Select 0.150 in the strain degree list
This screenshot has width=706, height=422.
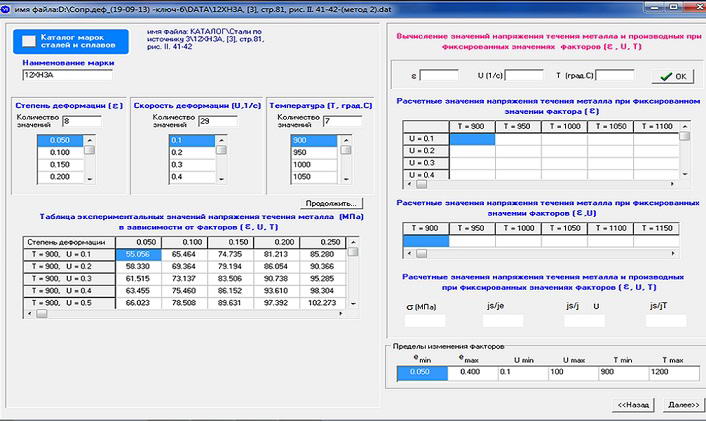click(60, 165)
